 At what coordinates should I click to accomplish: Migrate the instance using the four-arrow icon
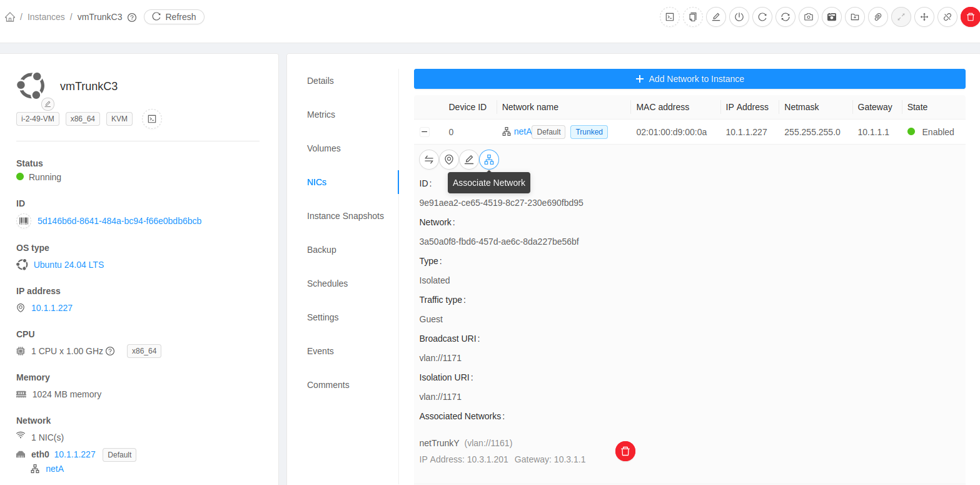click(x=924, y=17)
